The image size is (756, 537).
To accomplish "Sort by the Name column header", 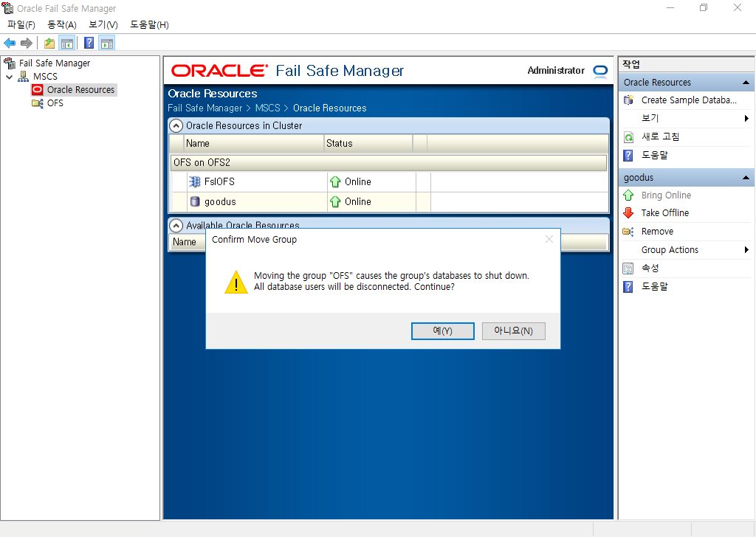I will pos(254,144).
